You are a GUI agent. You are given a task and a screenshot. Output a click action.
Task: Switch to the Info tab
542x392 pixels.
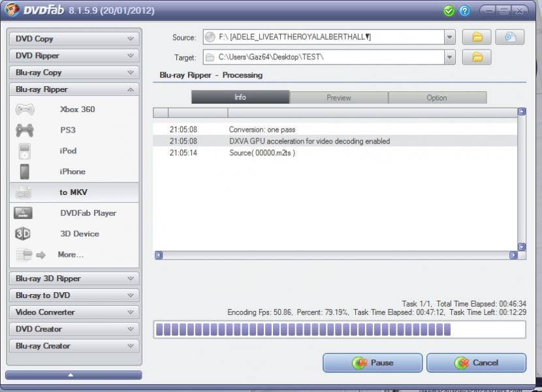click(x=240, y=97)
